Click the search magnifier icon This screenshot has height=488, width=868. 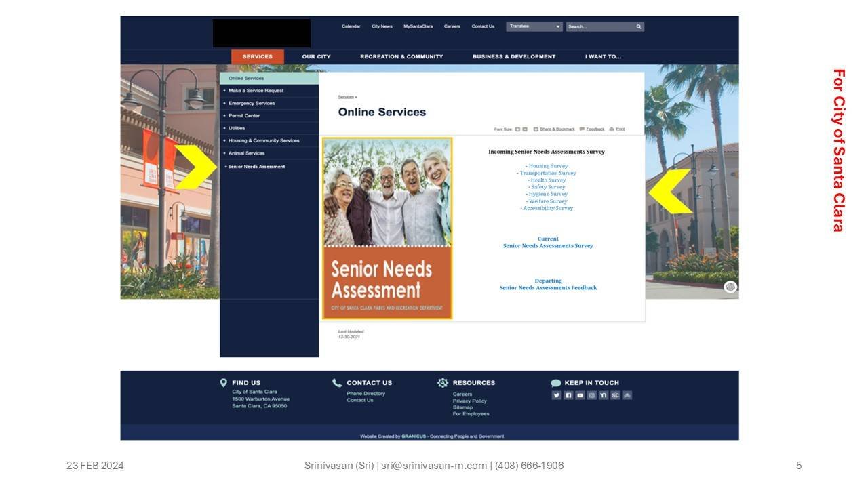638,26
